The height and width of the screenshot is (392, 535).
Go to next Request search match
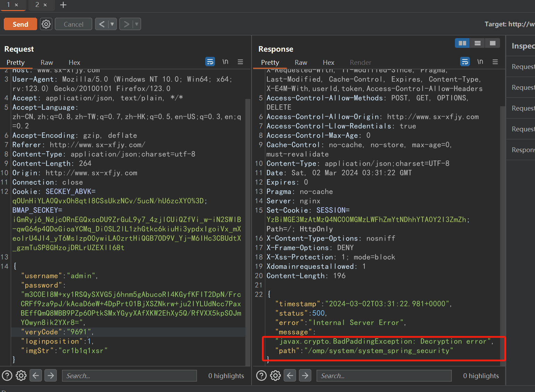[x=51, y=375]
